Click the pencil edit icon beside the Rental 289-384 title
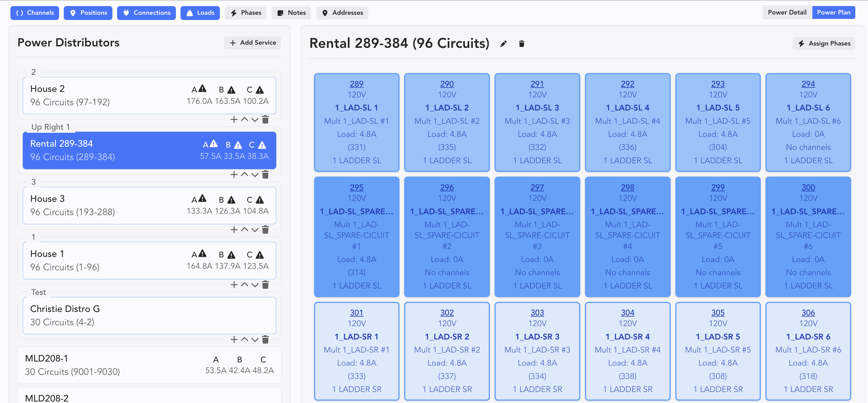This screenshot has width=868, height=403. [x=503, y=44]
